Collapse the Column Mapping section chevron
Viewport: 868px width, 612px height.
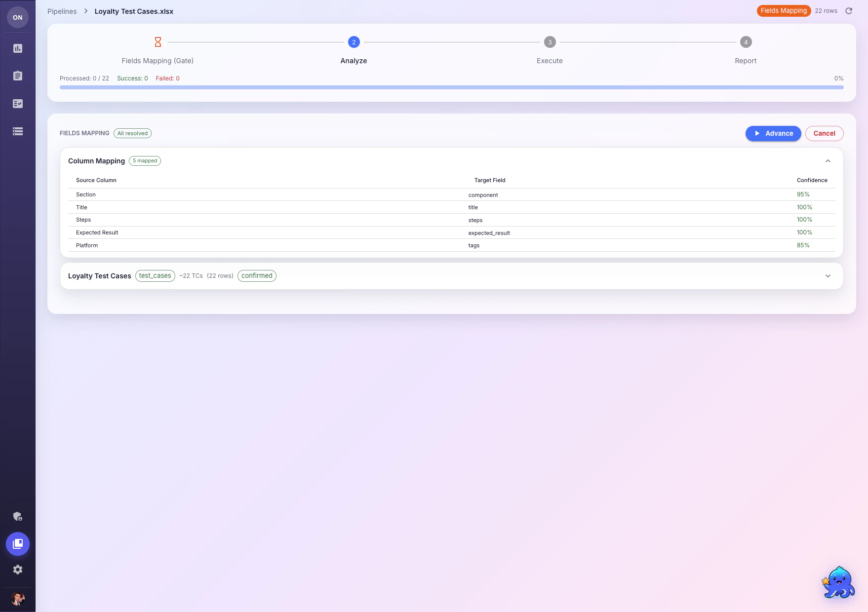click(x=828, y=161)
